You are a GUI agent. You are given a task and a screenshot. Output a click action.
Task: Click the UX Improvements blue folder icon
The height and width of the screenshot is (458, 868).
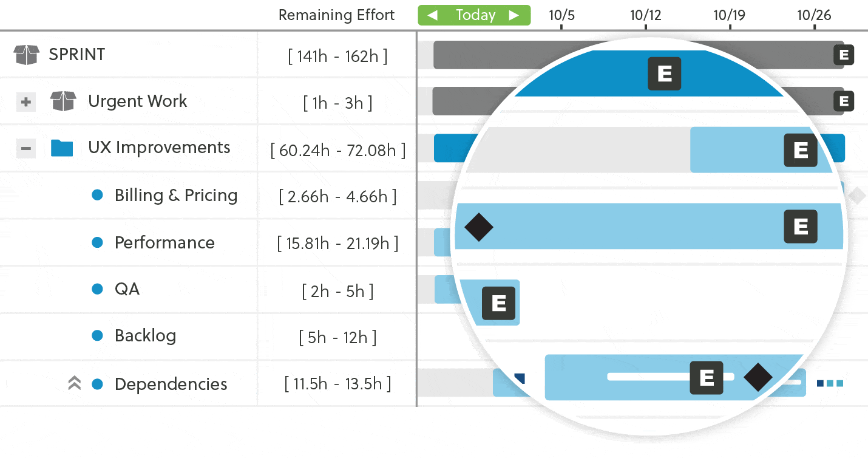click(62, 148)
